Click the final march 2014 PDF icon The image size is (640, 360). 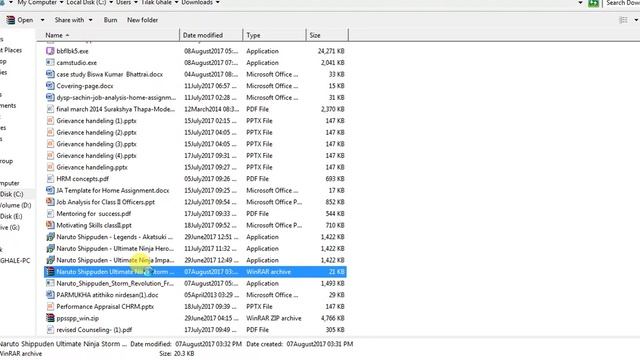pyautogui.click(x=50, y=109)
